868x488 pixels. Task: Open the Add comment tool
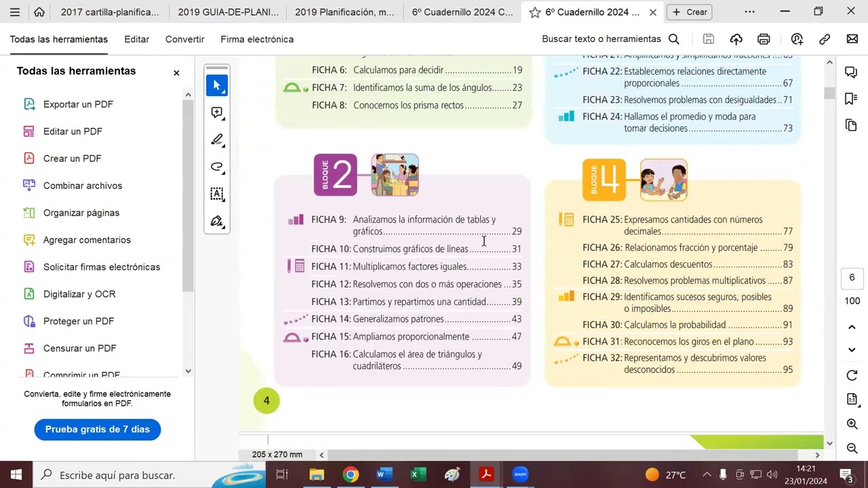[217, 113]
